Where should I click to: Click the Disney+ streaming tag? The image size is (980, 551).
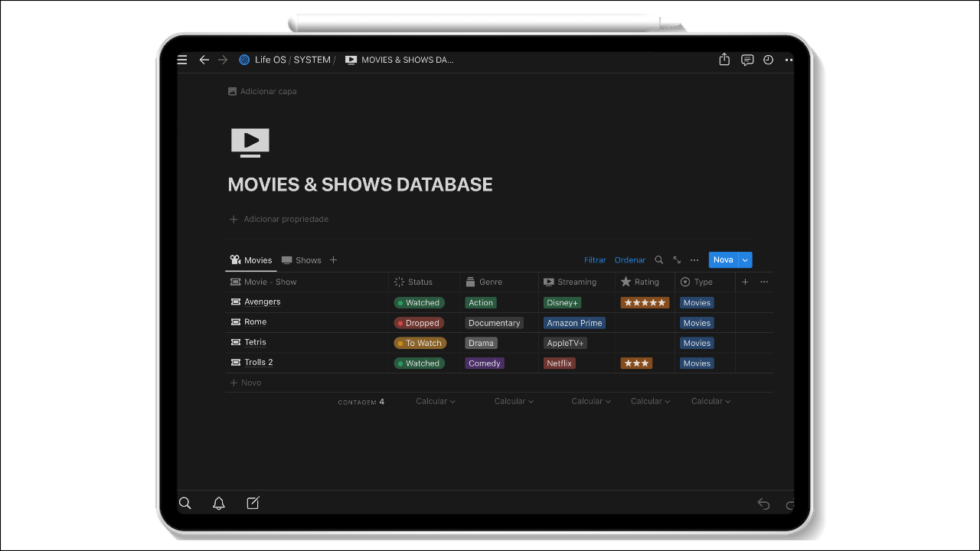563,302
